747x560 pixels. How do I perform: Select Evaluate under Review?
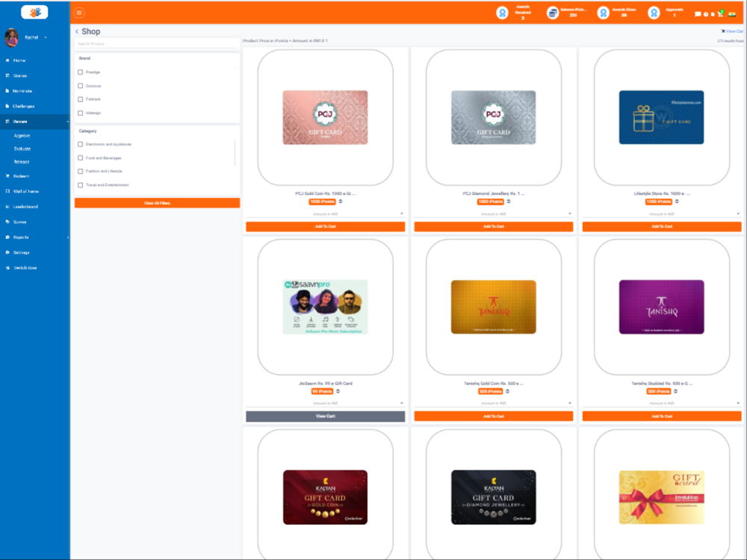click(x=22, y=149)
